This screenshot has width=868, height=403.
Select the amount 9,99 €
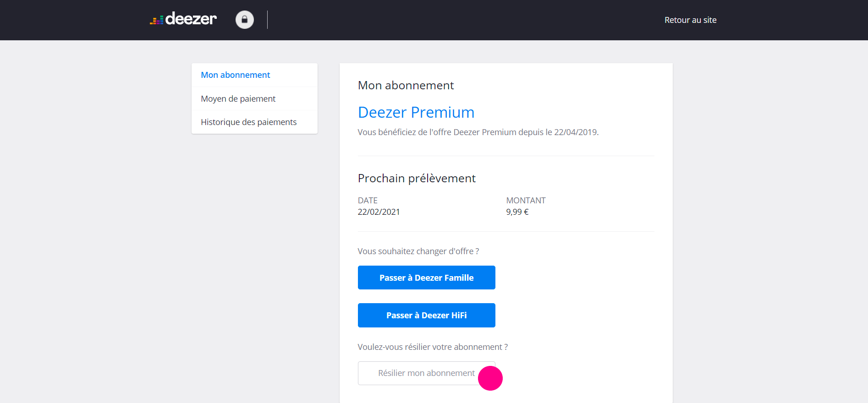(517, 212)
